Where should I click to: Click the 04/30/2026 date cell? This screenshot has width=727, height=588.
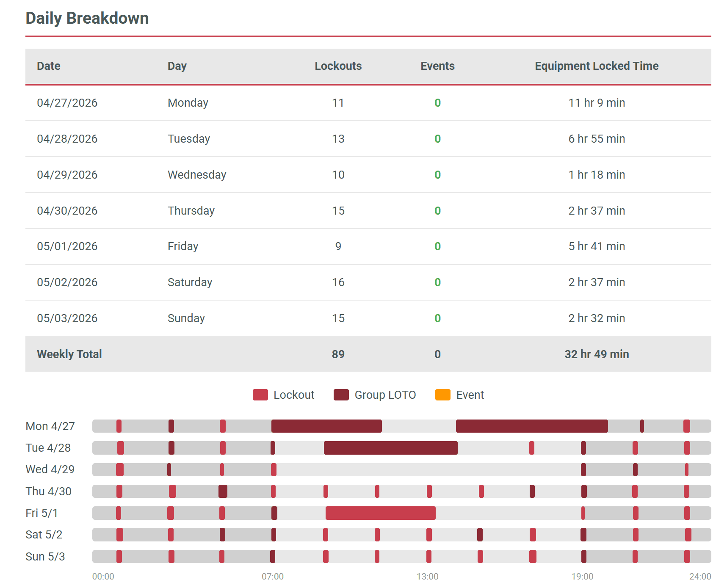point(67,211)
